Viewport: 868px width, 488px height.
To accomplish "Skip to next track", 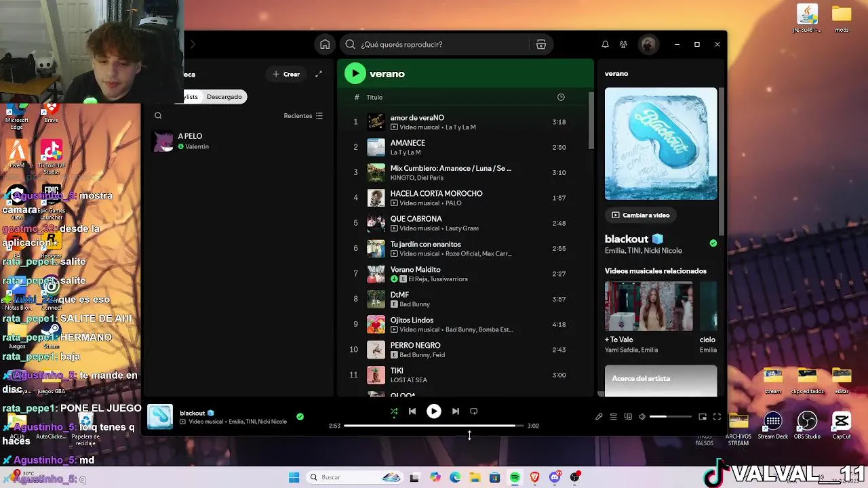I will (456, 411).
